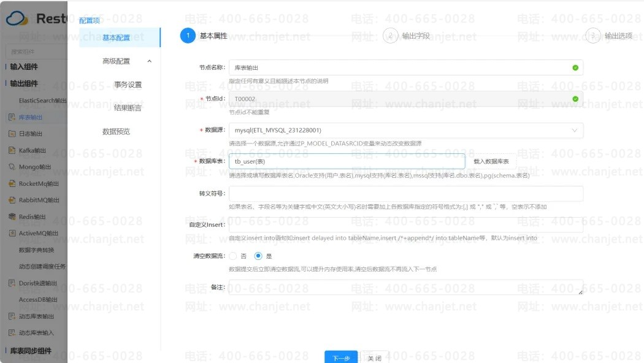The image size is (644, 363).
Task: Select 输出组件 group in sidebar
Action: tap(24, 83)
